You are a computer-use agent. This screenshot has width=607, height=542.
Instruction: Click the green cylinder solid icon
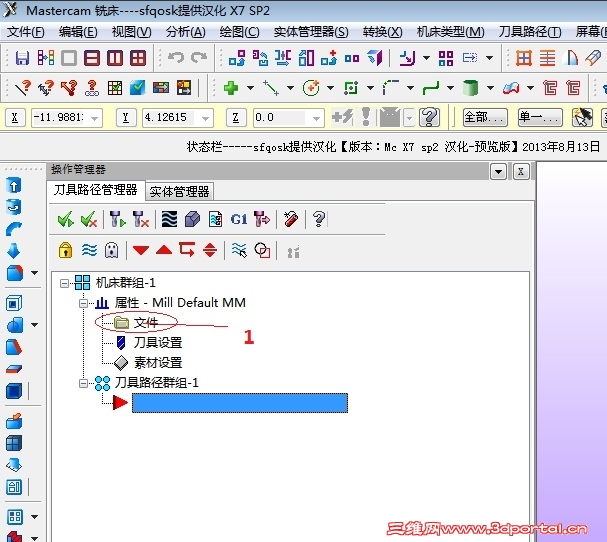pos(470,88)
